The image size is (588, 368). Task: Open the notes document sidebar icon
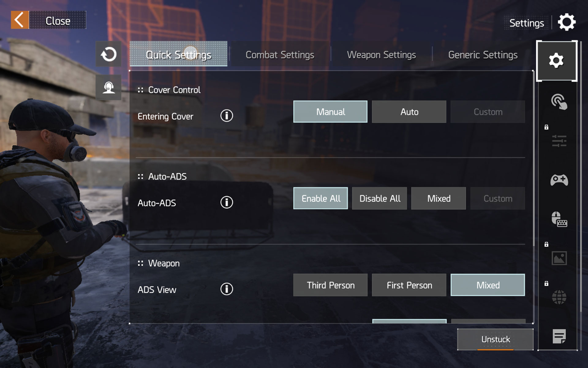tap(559, 336)
